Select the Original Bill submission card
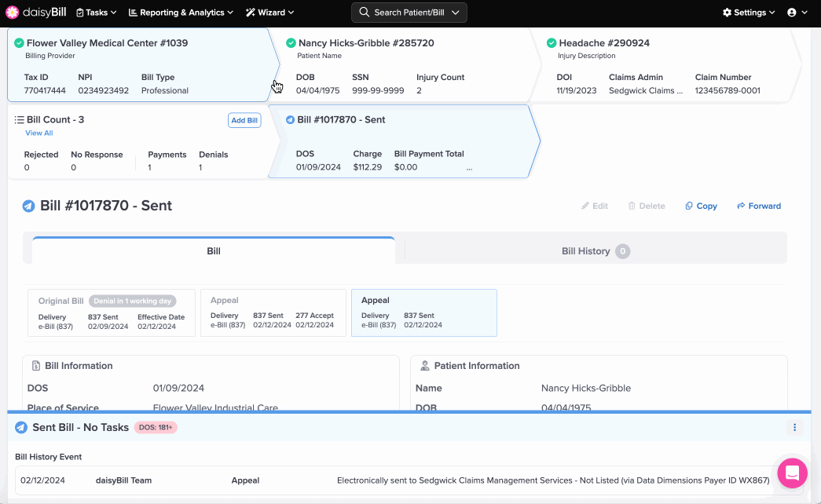821x504 pixels. [x=112, y=312]
